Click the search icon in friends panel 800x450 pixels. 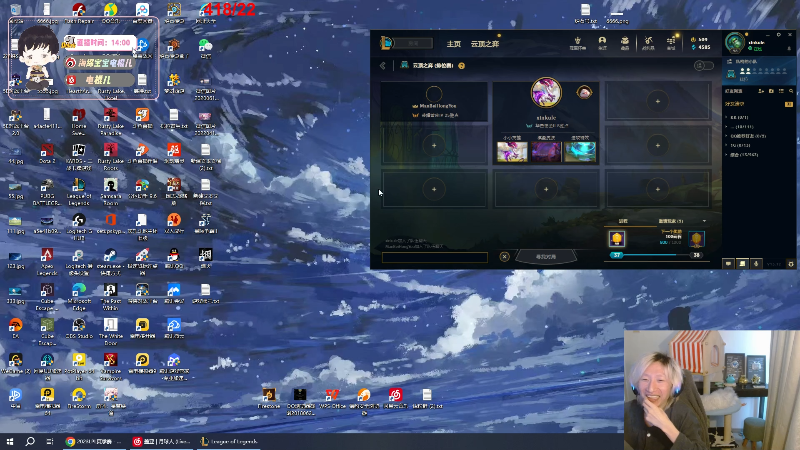(x=791, y=91)
